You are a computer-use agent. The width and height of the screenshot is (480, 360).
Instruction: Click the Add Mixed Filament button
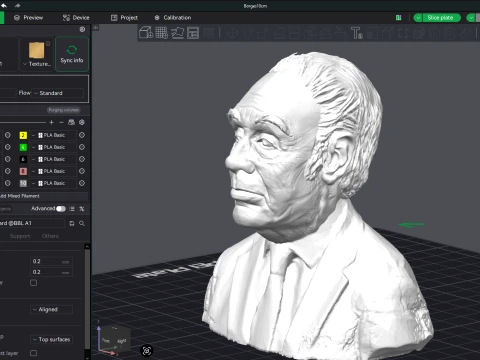21,196
